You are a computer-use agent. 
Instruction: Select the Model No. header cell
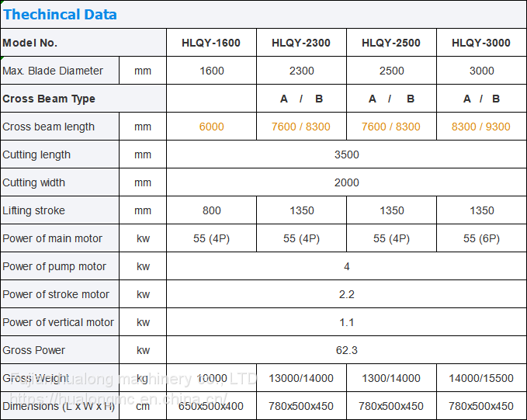30,43
